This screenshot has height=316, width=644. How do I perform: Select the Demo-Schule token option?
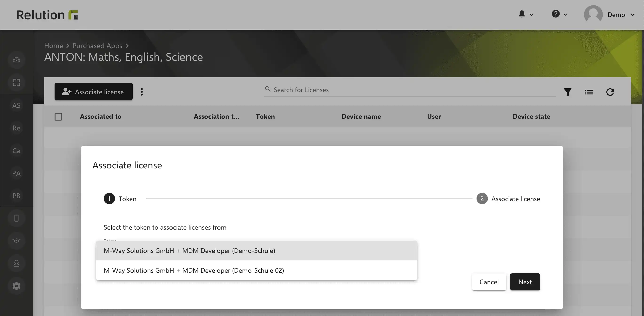(257, 251)
